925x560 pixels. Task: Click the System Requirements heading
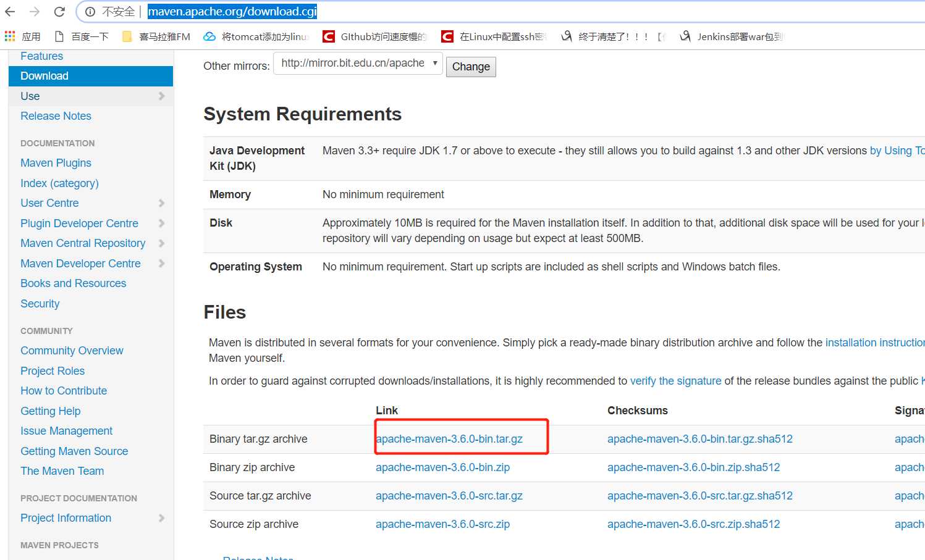[302, 114]
